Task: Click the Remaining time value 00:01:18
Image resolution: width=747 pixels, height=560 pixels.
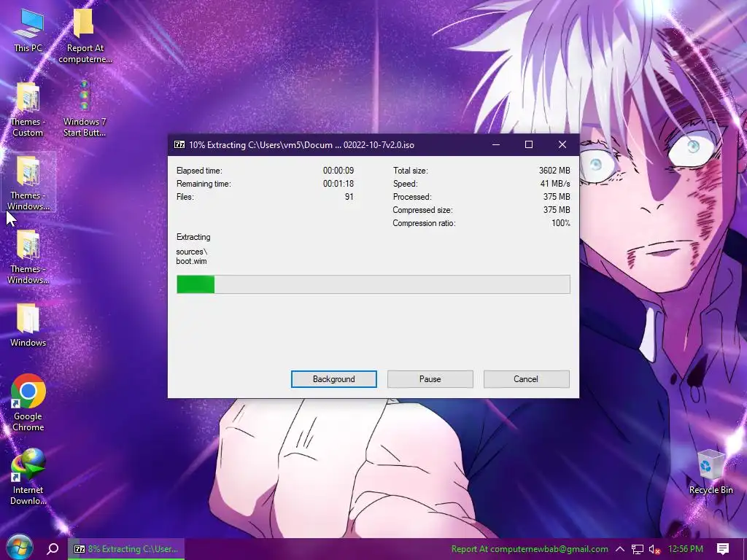Action: point(338,183)
